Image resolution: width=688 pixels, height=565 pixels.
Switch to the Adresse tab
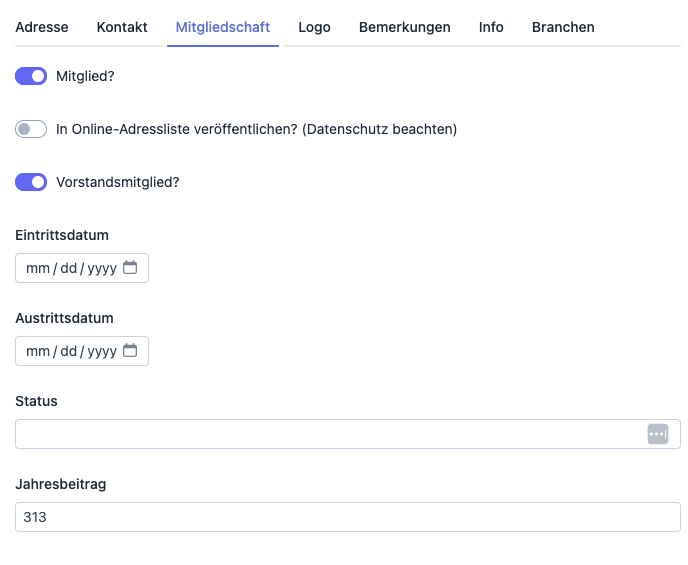click(42, 27)
